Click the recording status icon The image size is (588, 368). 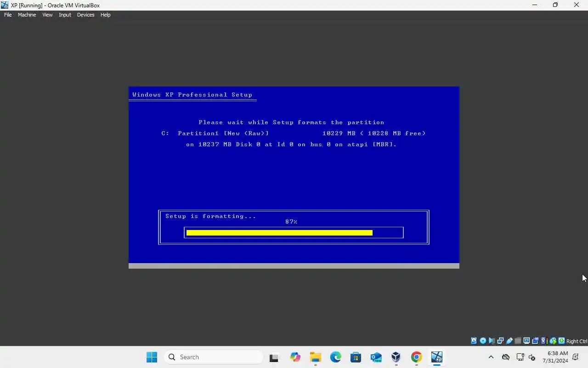point(535,341)
